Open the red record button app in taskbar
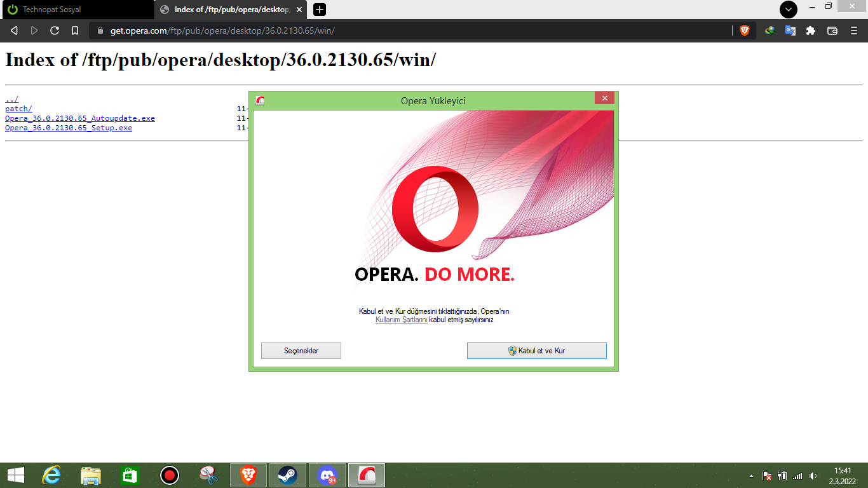868x488 pixels. point(169,475)
